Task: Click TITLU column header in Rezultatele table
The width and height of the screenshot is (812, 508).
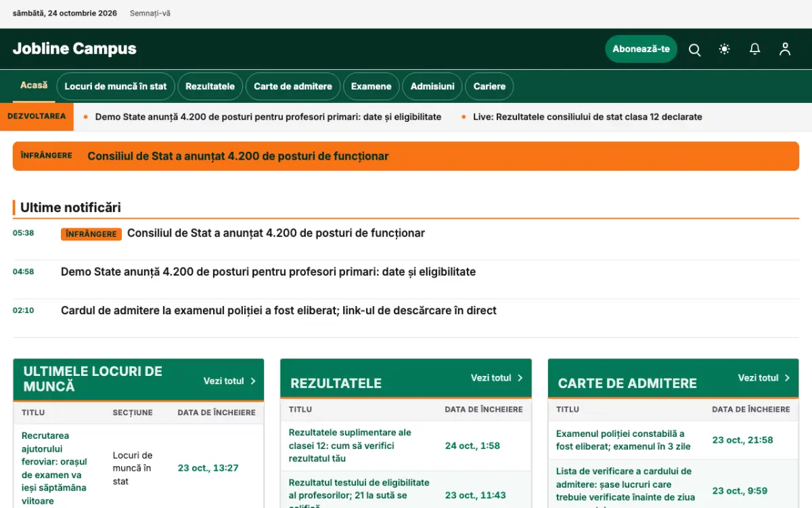Action: click(x=300, y=409)
